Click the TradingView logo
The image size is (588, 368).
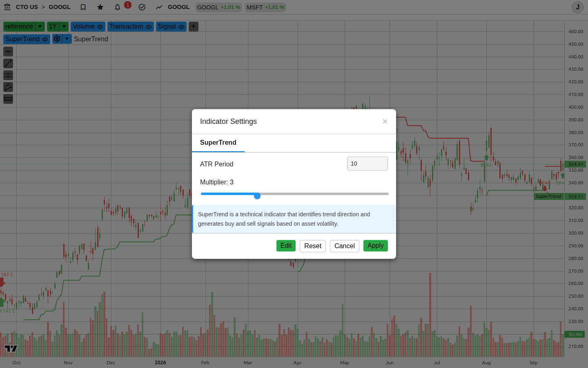11,348
